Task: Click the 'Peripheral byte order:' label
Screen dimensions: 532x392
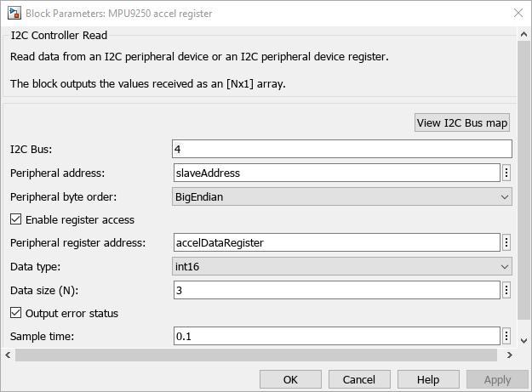Action: point(64,196)
